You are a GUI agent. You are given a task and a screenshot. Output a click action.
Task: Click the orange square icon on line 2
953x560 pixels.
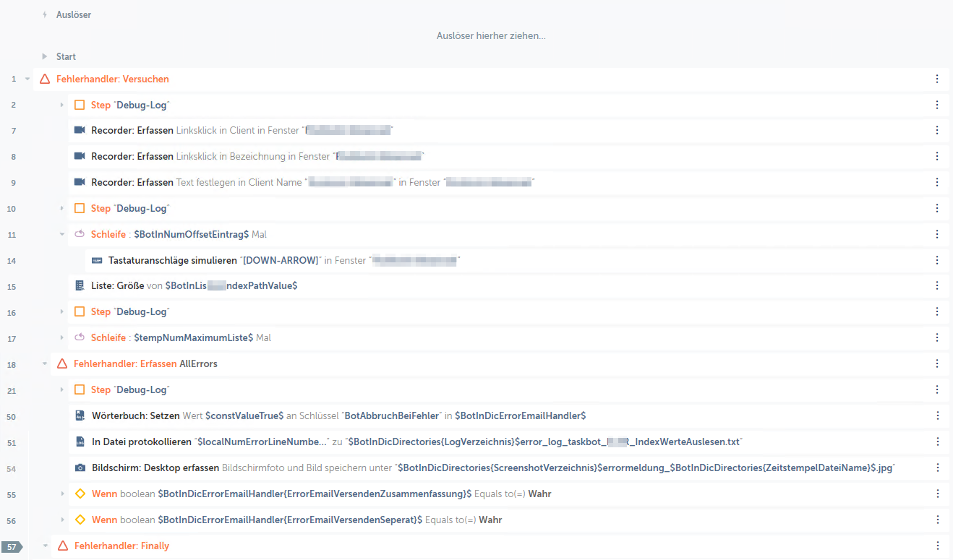(x=80, y=105)
